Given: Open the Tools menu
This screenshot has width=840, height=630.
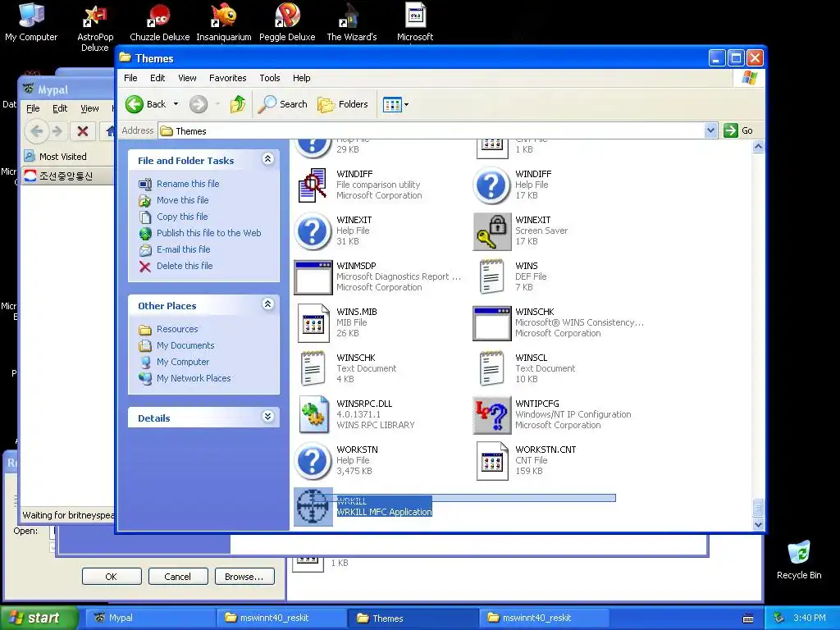Looking at the screenshot, I should point(269,78).
